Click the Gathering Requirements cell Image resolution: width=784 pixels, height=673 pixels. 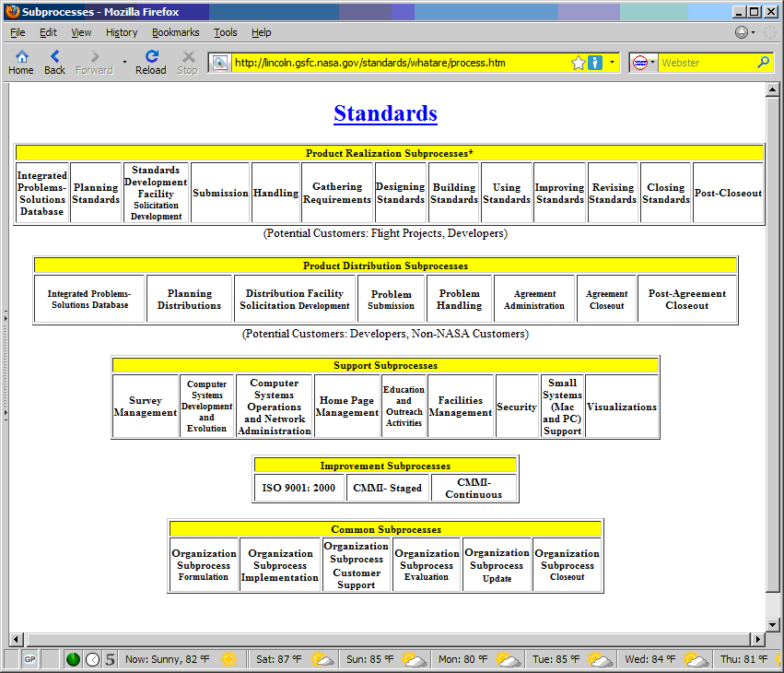point(337,193)
